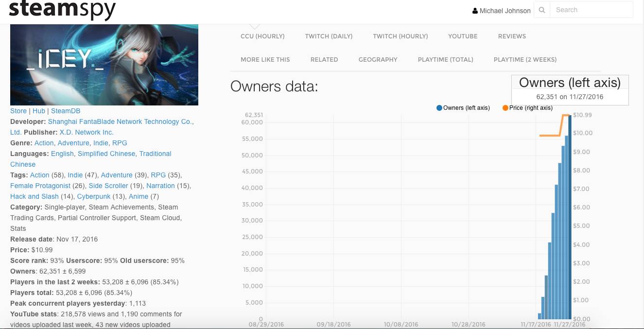Open the Anime tag
The width and height of the screenshot is (644, 329).
click(139, 196)
